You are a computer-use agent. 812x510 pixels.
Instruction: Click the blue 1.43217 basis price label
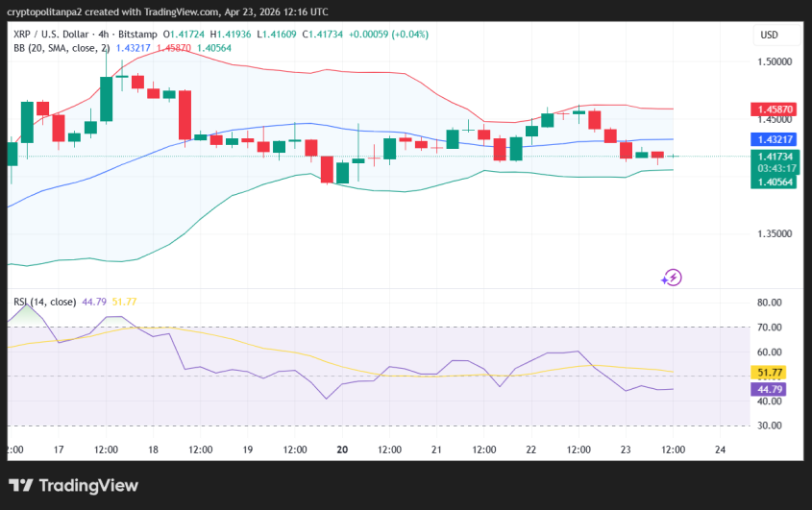click(775, 139)
